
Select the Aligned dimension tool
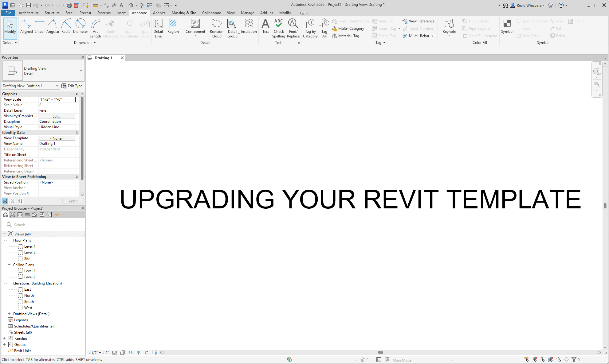coord(26,28)
